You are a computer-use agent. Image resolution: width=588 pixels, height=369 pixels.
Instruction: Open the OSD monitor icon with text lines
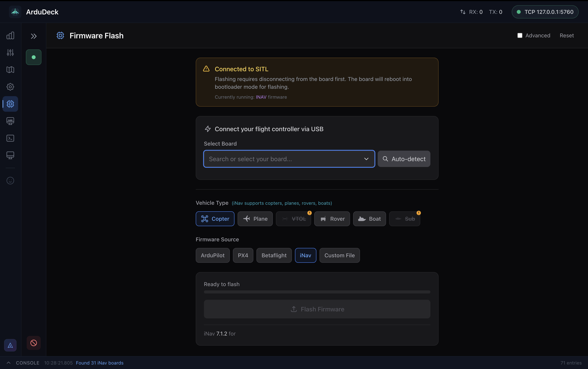[x=10, y=121]
